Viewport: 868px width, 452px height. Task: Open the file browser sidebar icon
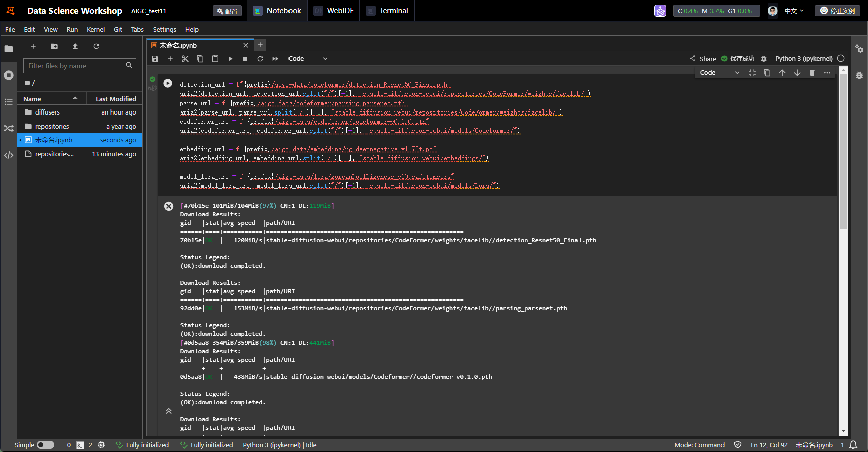pyautogui.click(x=9, y=49)
